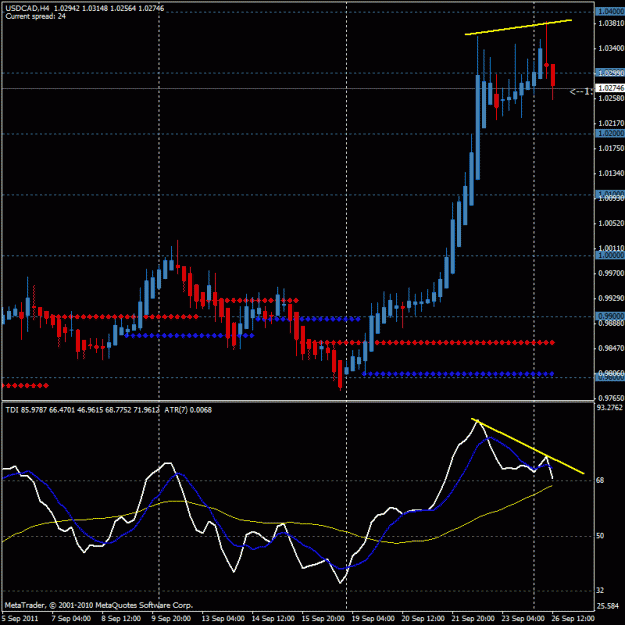Click the 25.584 TDI scale value

point(608,606)
